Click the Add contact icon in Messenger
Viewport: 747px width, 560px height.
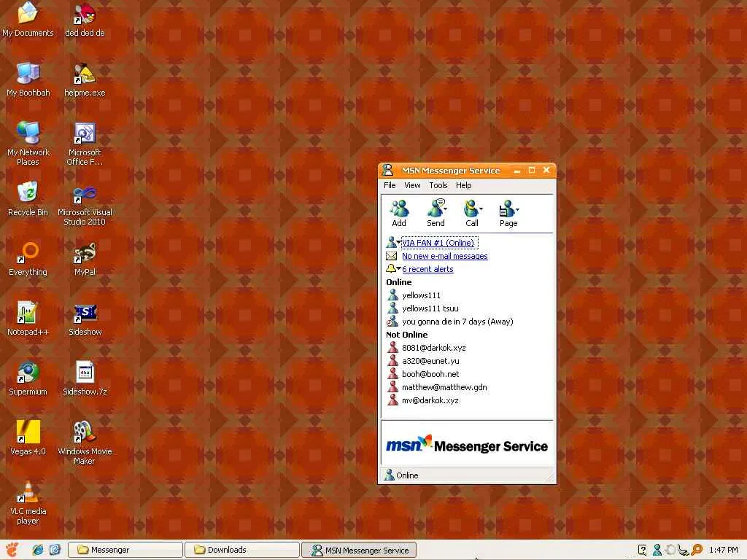[x=399, y=213]
